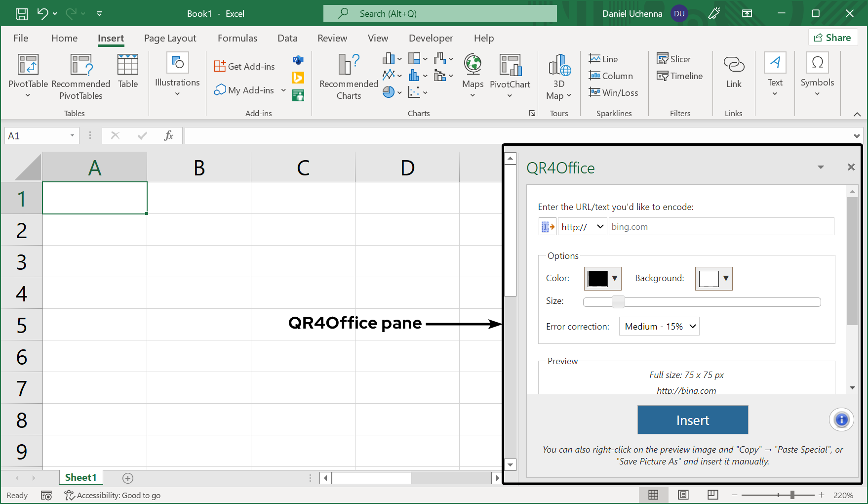The width and height of the screenshot is (868, 504).
Task: Insert a Line sparkline
Action: coord(603,59)
